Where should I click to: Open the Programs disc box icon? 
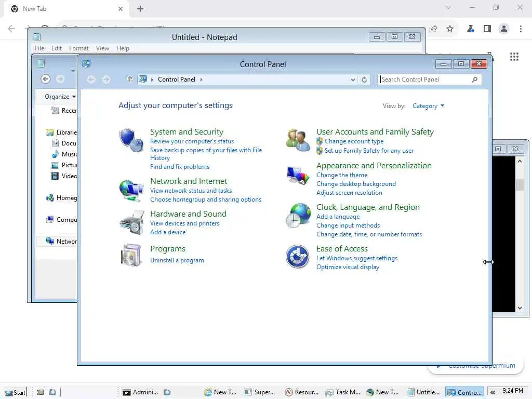[x=131, y=255]
